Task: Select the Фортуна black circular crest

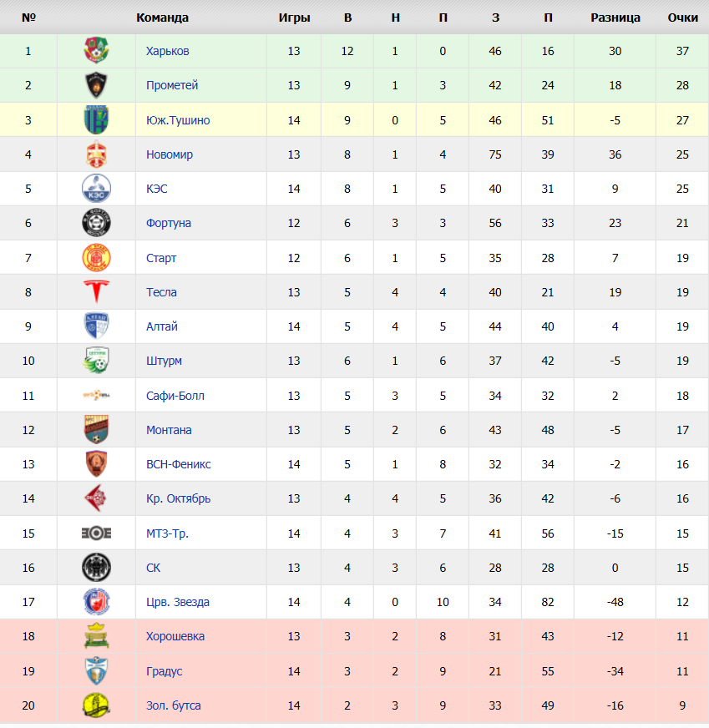Action: 96,223
